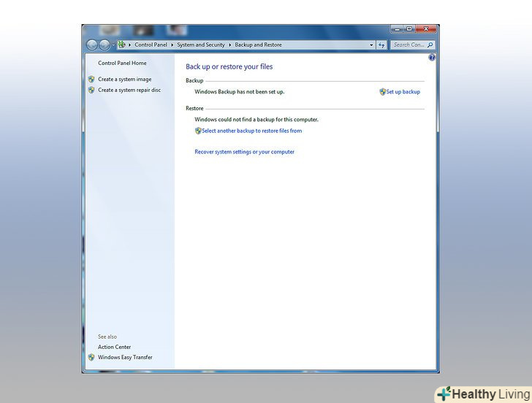Expand arrow after System and Security breadcrumb

click(x=229, y=45)
